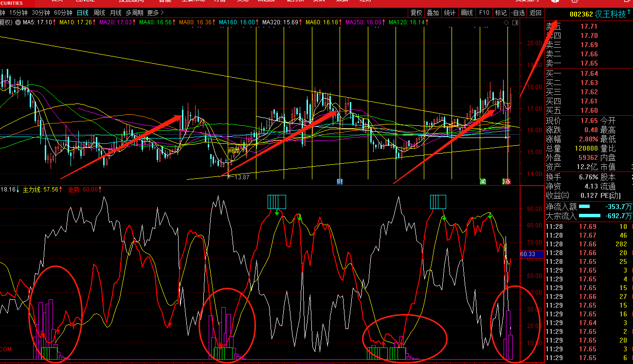Image resolution: width=633 pixels, height=364 pixels.
Task: Select the 60分钟 period tab
Action: (63, 13)
